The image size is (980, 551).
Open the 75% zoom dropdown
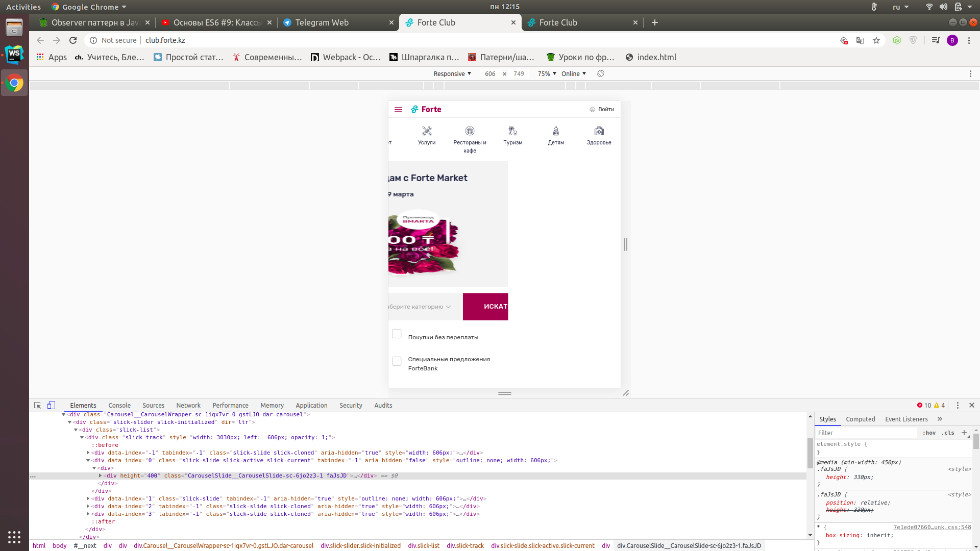pos(547,73)
